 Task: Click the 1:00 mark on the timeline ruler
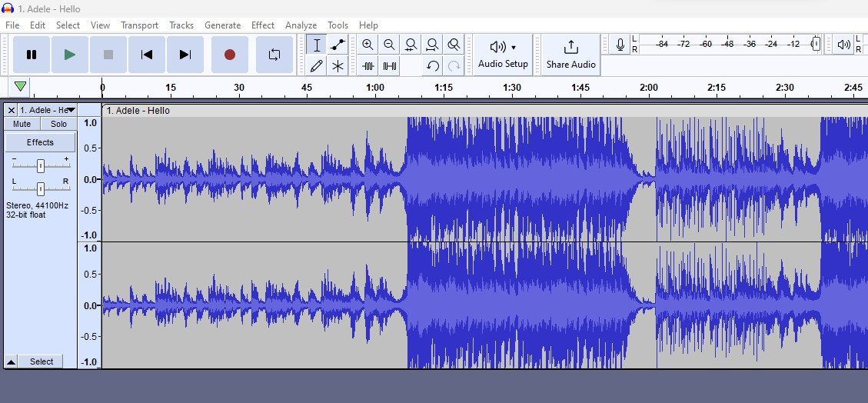click(x=374, y=88)
